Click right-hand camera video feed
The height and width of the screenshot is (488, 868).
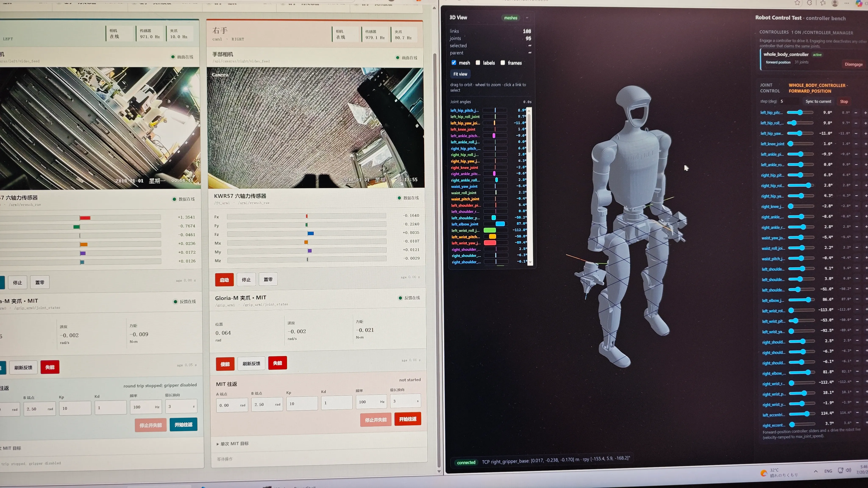point(315,128)
